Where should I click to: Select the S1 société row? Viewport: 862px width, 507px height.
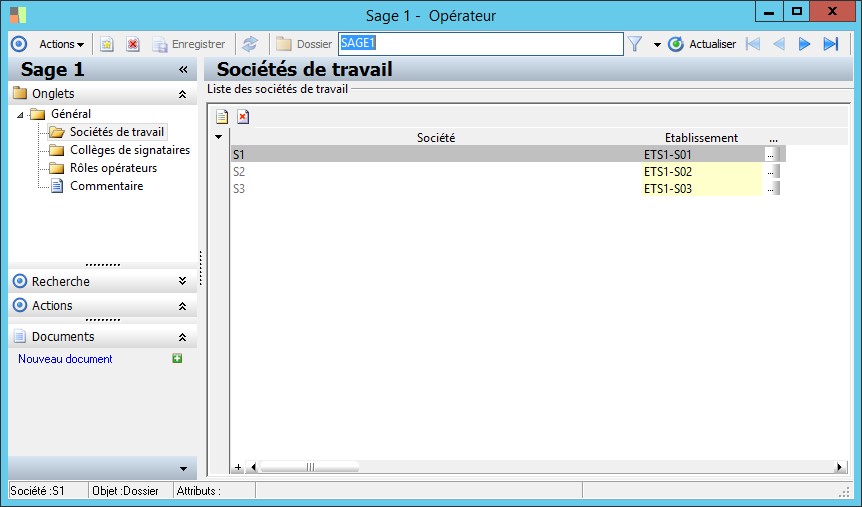coord(436,155)
